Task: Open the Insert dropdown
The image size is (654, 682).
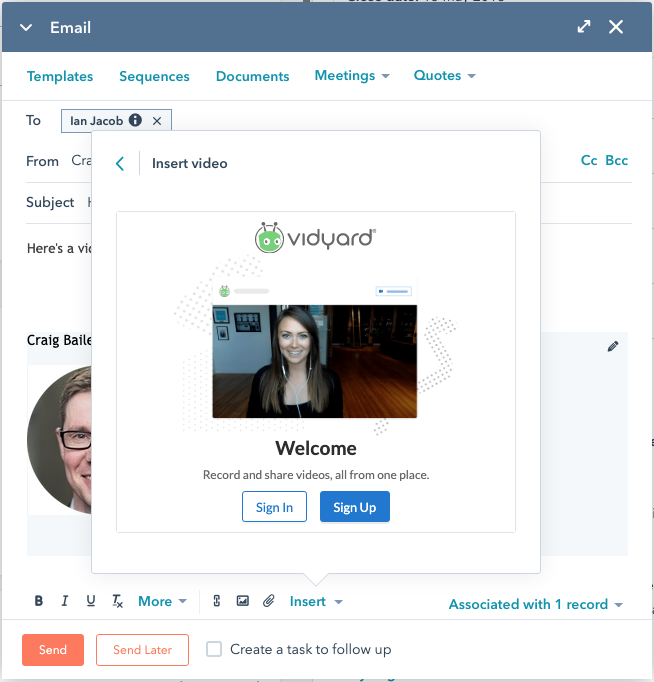Action: coord(316,601)
